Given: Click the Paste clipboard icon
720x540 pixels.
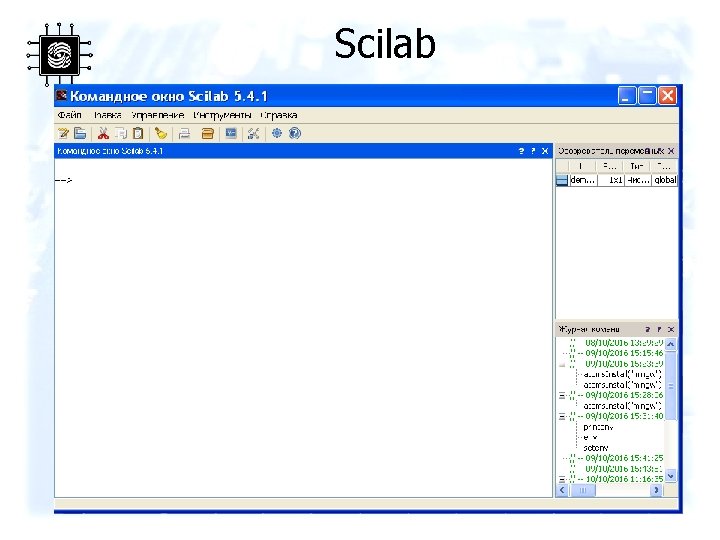Looking at the screenshot, I should (138, 134).
